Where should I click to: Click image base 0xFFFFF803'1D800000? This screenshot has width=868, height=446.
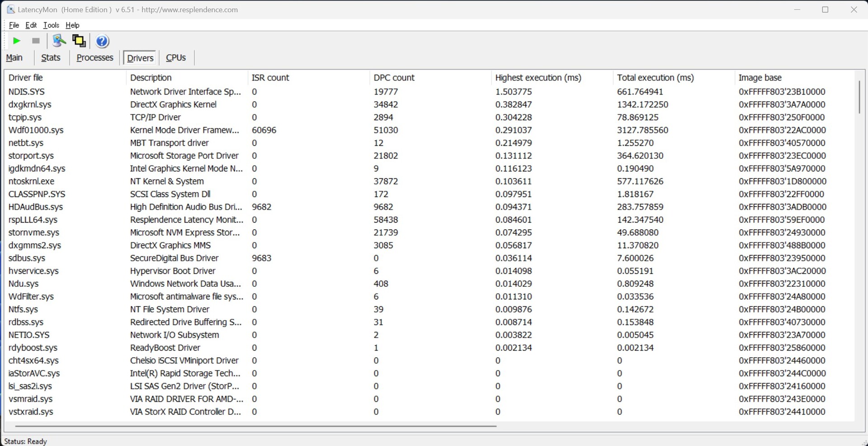(783, 181)
